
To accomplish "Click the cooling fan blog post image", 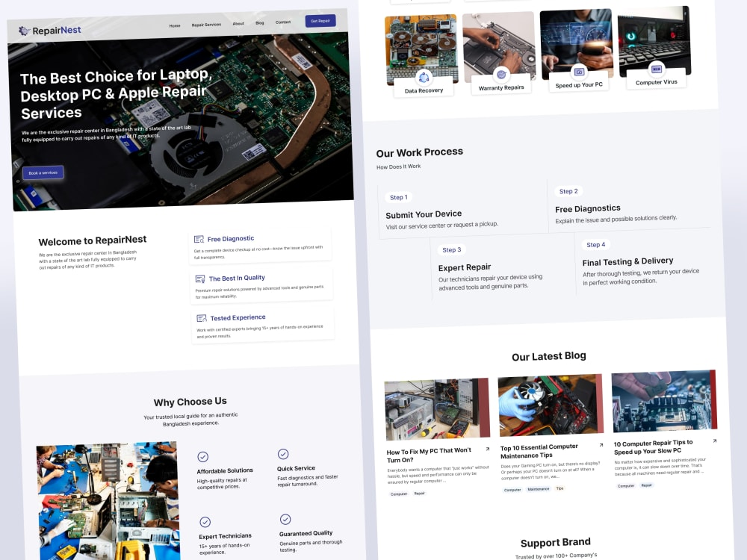I will 551,405.
